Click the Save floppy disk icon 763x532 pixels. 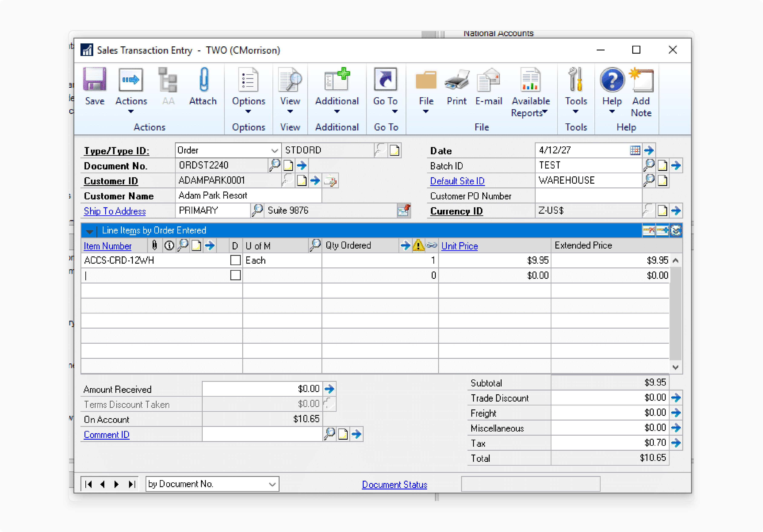click(x=94, y=79)
